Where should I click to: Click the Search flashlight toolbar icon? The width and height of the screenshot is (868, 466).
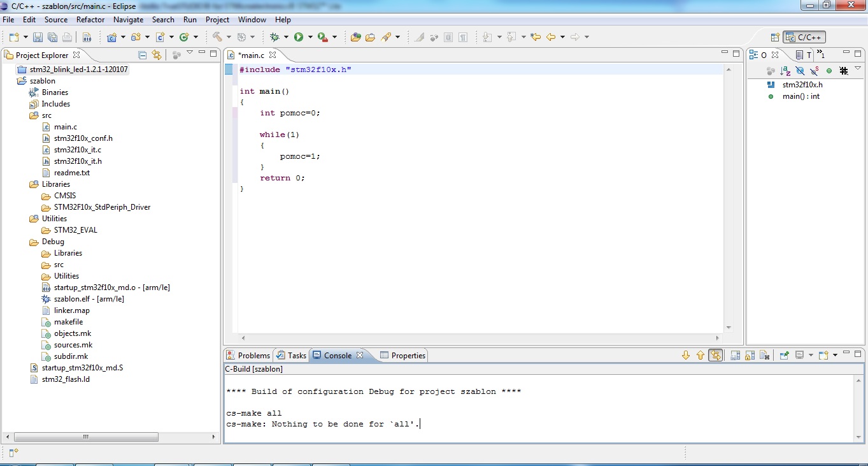coord(386,37)
